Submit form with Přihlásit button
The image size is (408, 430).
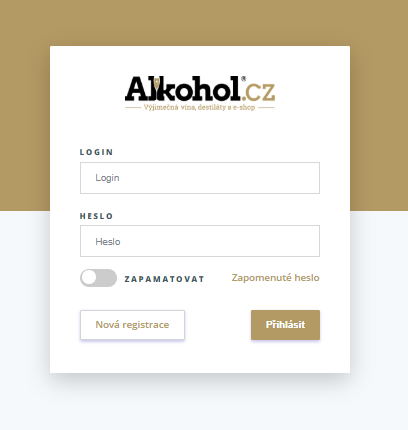[286, 325]
